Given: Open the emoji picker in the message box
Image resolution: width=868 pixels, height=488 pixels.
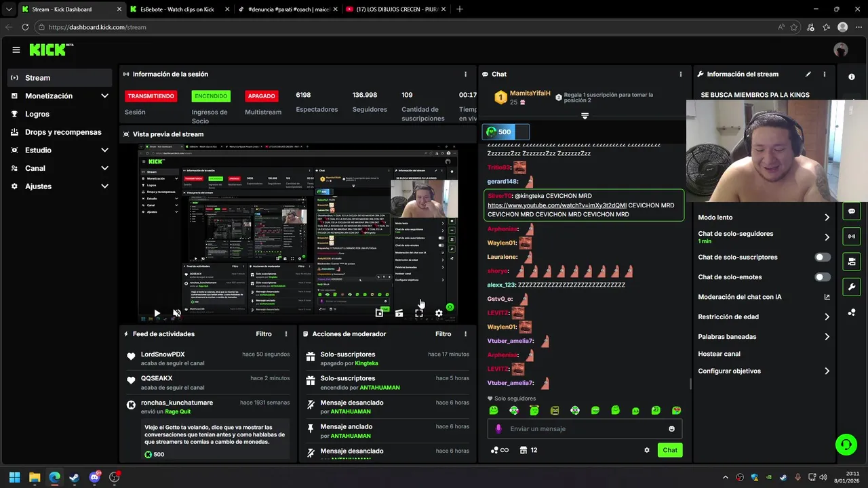Looking at the screenshot, I should (x=672, y=429).
